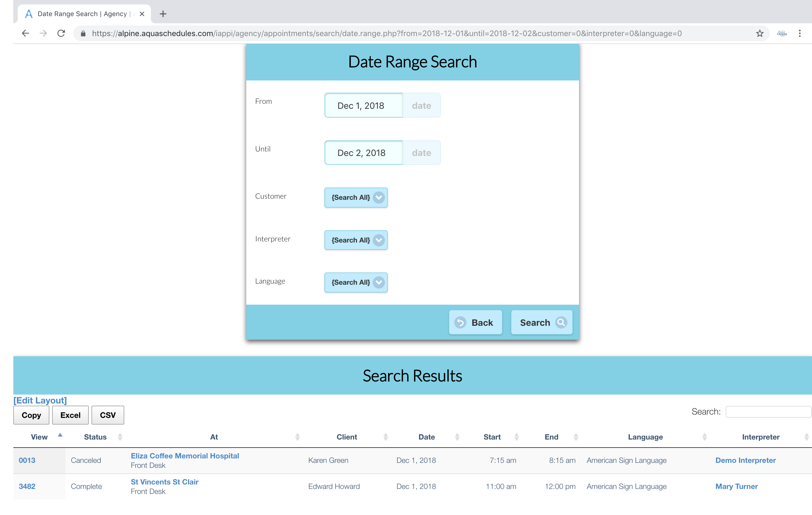The image size is (812, 515).
Task: Sort results by Interpreter column
Action: 761,437
